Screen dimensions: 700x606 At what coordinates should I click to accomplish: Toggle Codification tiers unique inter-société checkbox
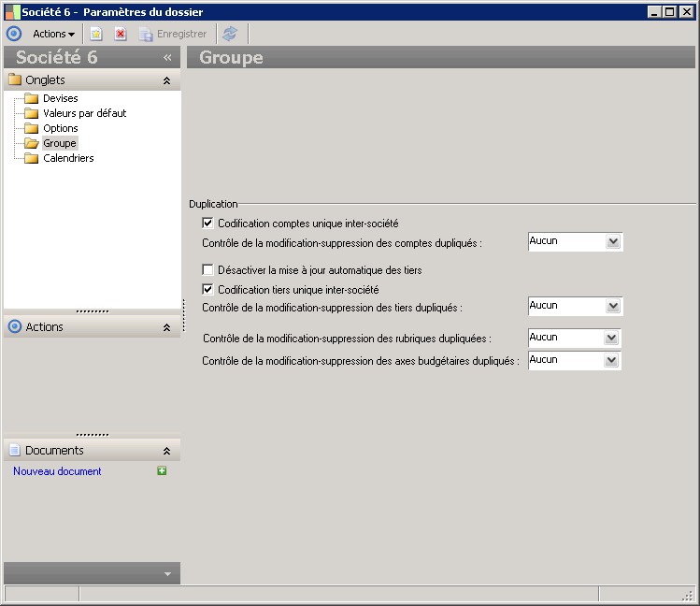207,289
